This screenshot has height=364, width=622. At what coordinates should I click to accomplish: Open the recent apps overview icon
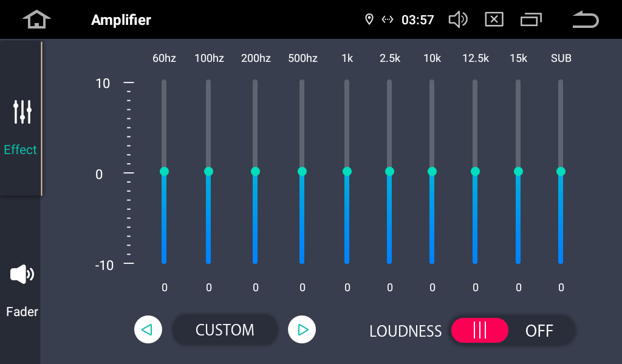point(531,20)
